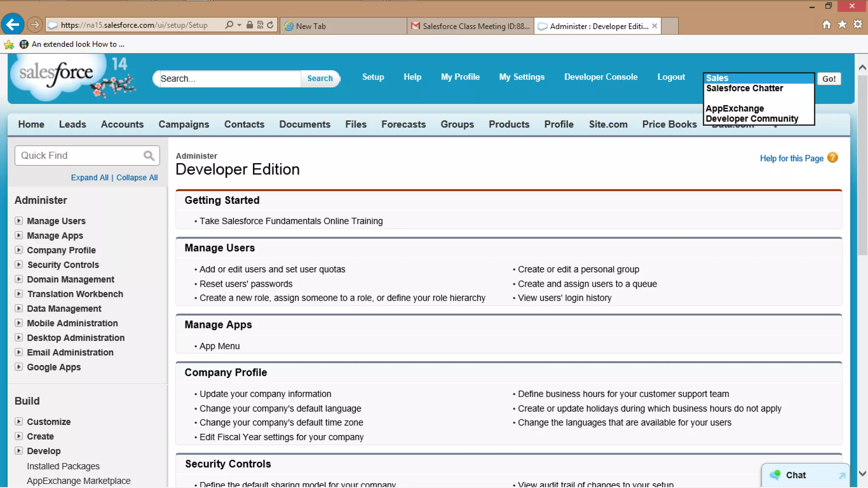The image size is (868, 488).
Task: Open the Leads tab
Action: point(72,124)
